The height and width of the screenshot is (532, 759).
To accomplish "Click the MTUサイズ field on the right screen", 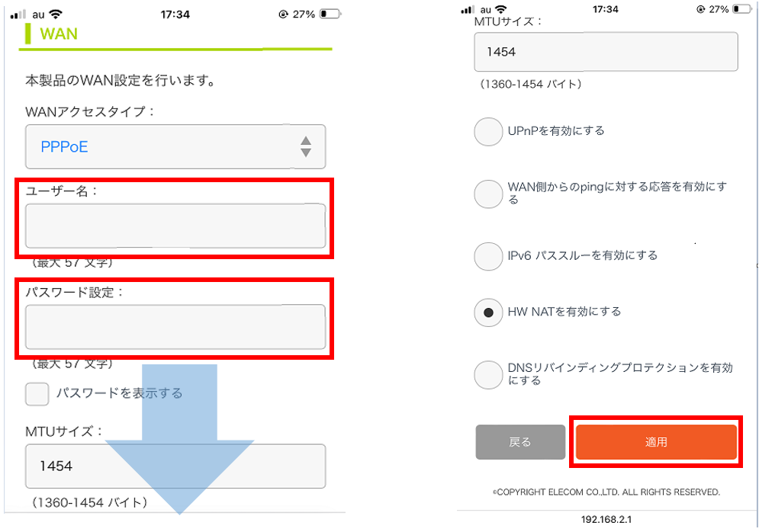I will [606, 52].
